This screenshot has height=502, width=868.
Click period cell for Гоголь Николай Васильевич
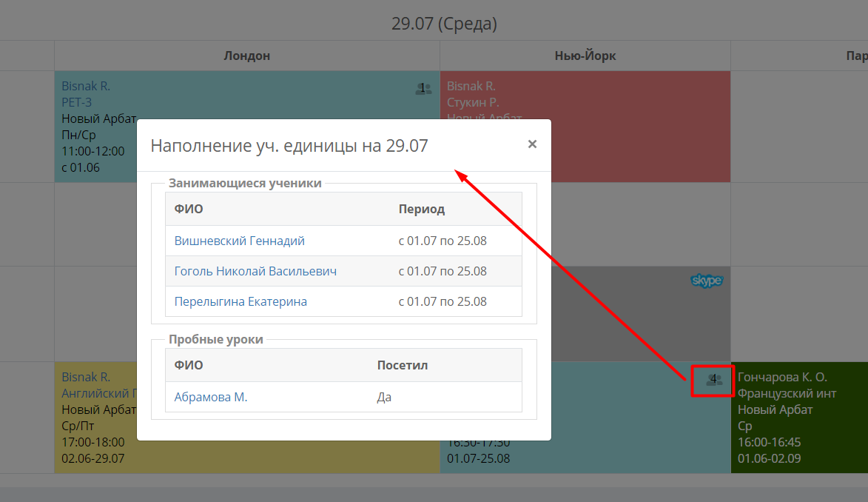443,272
